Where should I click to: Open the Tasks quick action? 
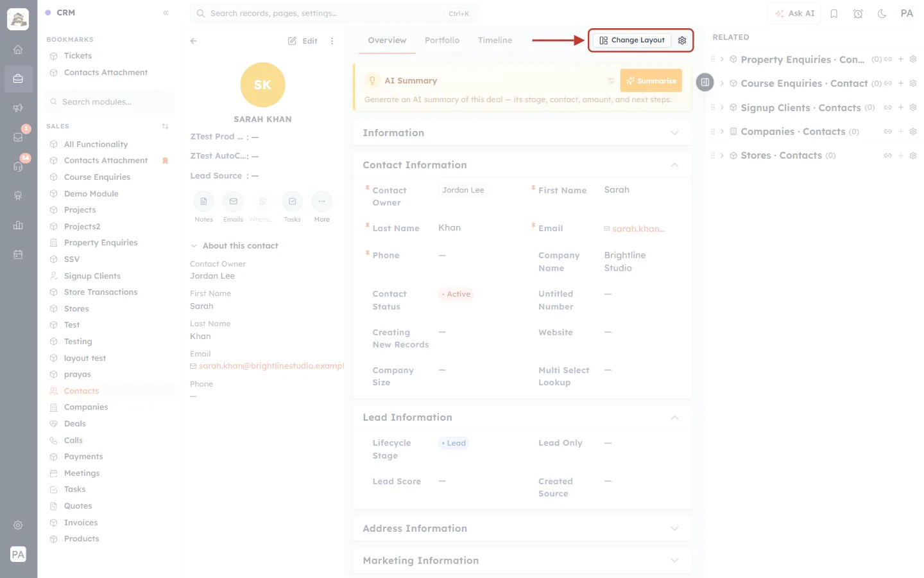pos(292,202)
